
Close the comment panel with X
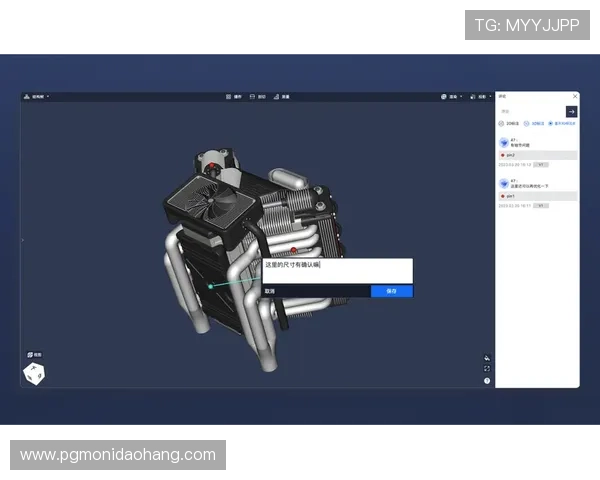tap(573, 97)
